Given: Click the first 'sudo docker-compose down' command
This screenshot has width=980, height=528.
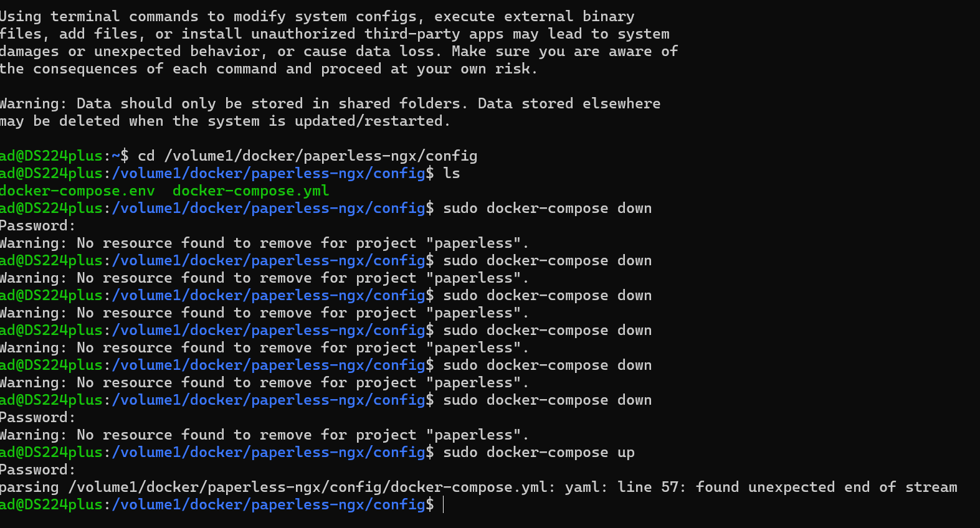Looking at the screenshot, I should pos(547,209).
